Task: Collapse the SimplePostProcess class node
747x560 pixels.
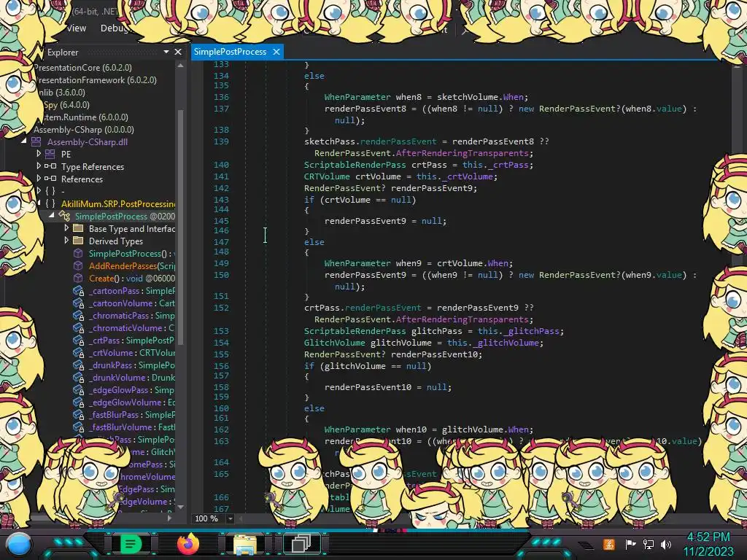Action: [52, 216]
